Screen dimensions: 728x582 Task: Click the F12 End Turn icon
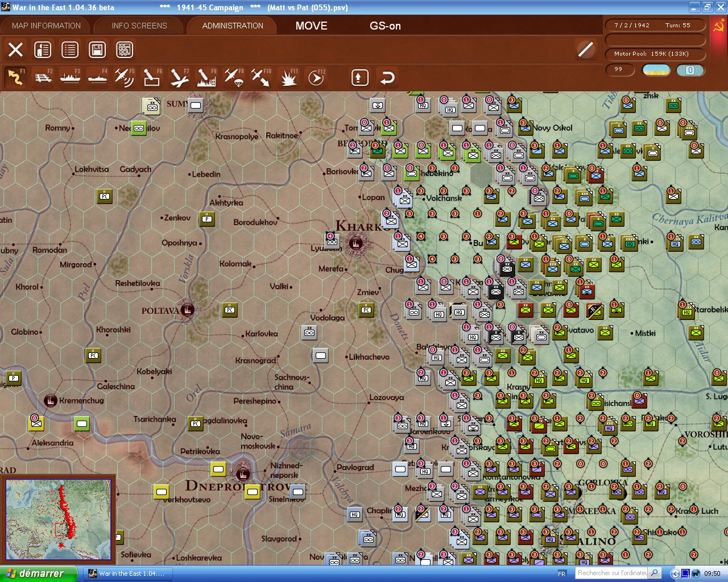point(316,77)
